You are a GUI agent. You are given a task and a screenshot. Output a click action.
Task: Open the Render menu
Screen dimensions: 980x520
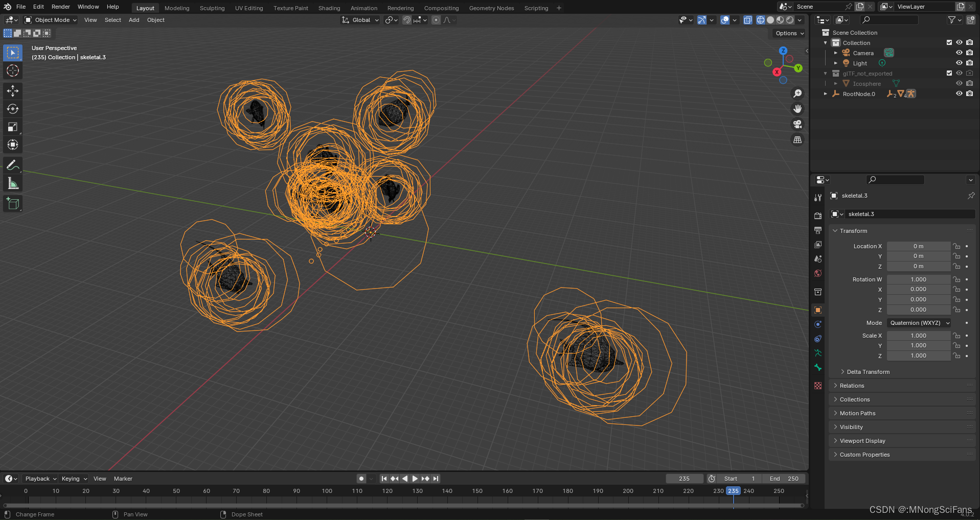pyautogui.click(x=61, y=7)
